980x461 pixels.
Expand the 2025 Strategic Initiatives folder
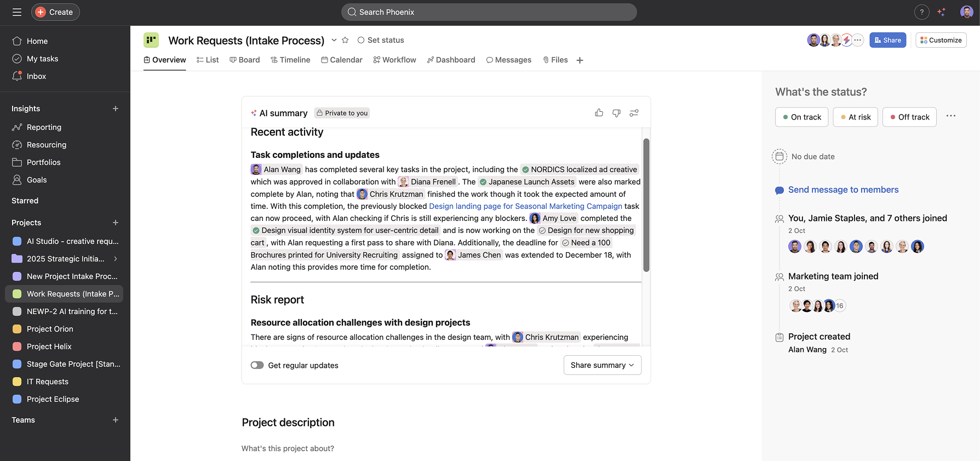coord(116,259)
